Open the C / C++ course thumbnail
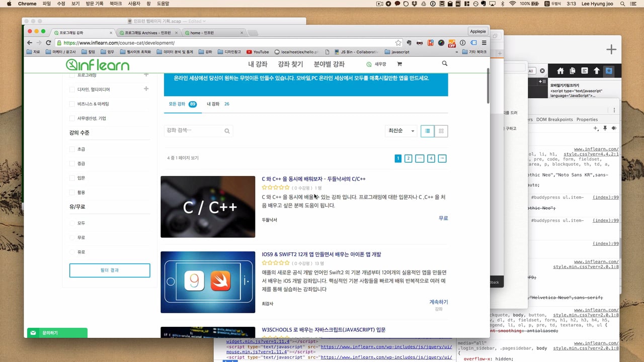The image size is (644, 362). click(x=208, y=207)
